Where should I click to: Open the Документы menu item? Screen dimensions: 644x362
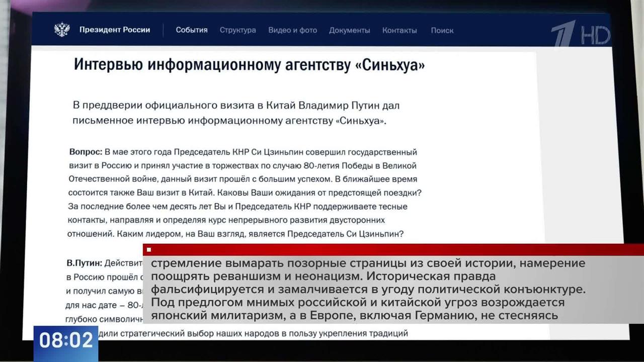click(x=350, y=30)
